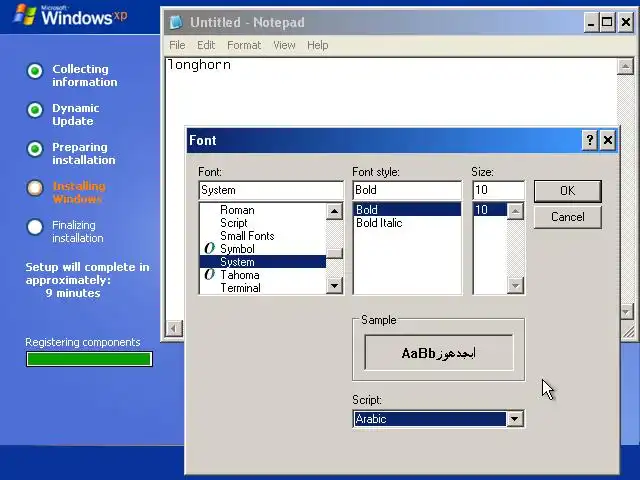Click the Font style input field

pyautogui.click(x=407, y=190)
